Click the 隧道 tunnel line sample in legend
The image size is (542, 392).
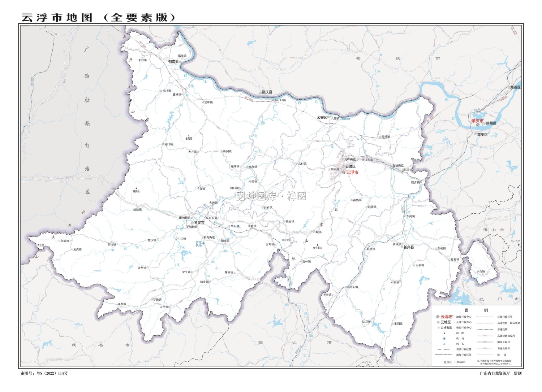(485, 354)
